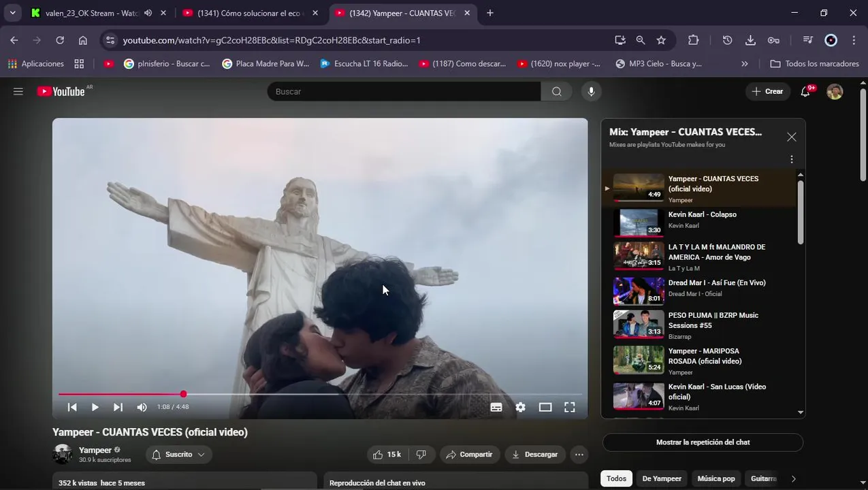Focus the Buscar search field

[404, 91]
